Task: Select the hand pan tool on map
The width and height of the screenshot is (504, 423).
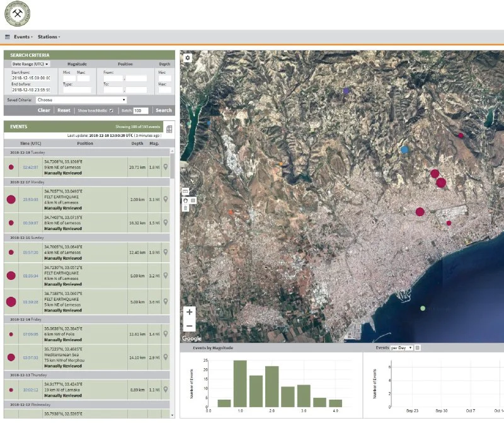Action: click(186, 200)
